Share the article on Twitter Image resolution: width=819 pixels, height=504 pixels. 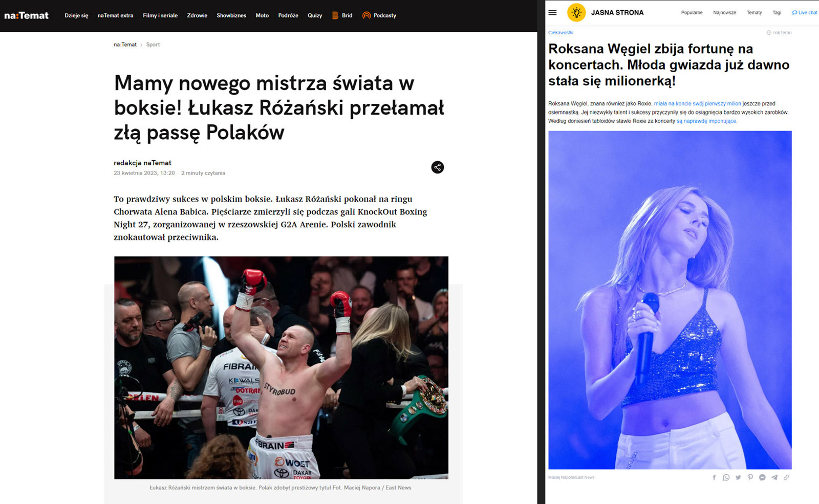point(738,477)
